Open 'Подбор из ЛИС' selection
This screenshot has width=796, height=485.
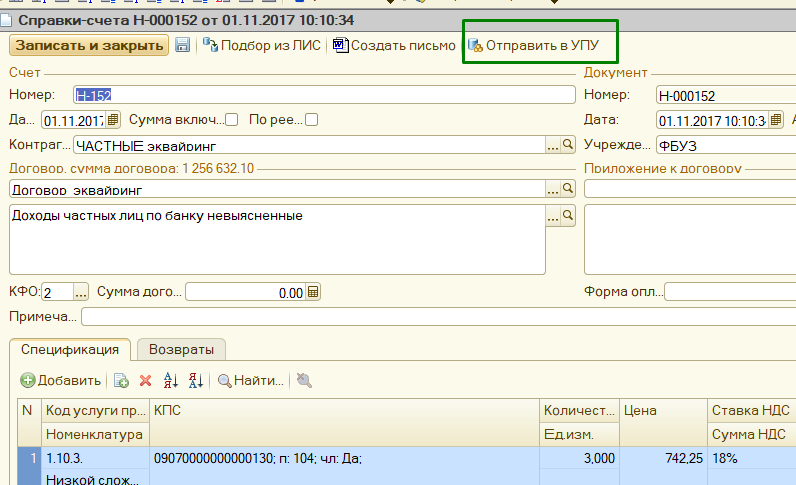261,45
